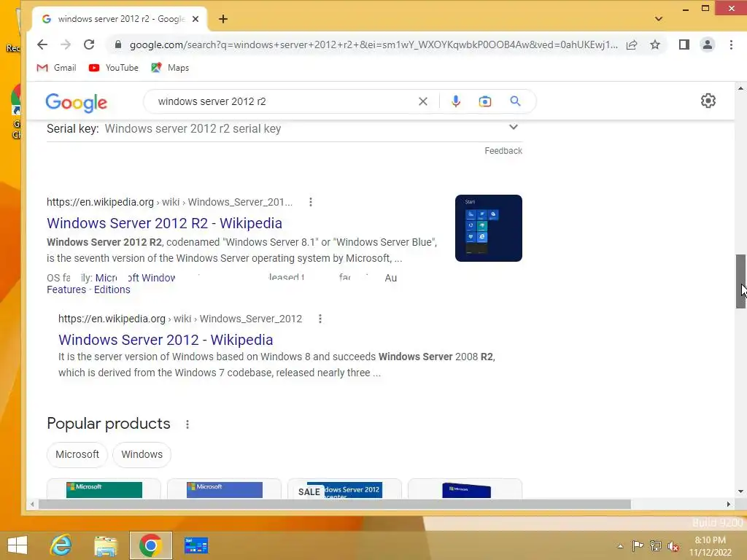The image size is (747, 560).
Task: Click the Chrome taskbar icon
Action: [x=150, y=545]
